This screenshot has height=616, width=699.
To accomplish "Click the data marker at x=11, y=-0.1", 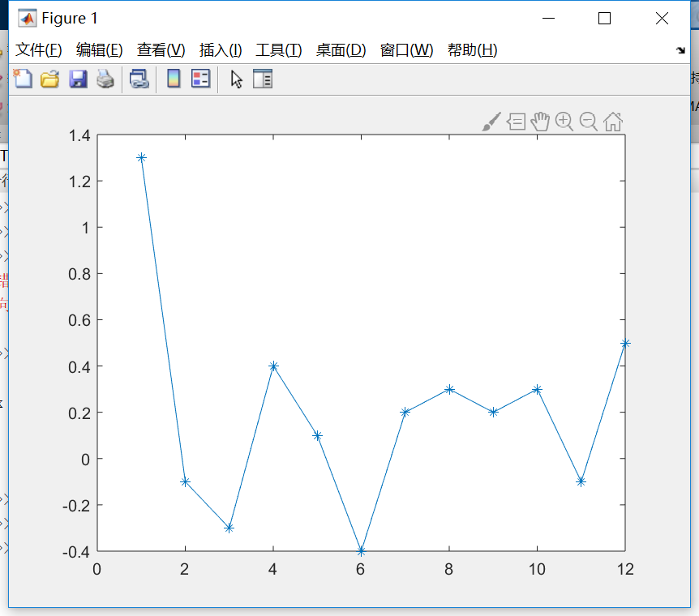I will click(x=581, y=481).
